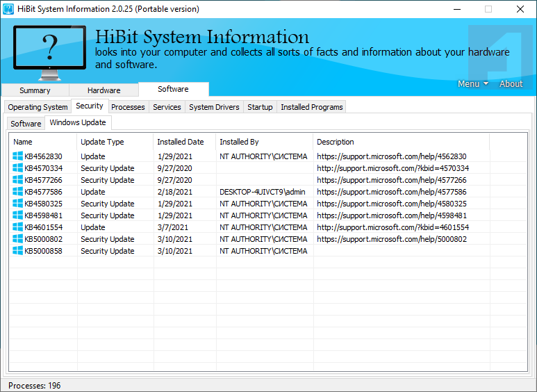
Task: Open the Processes tab
Action: click(128, 107)
